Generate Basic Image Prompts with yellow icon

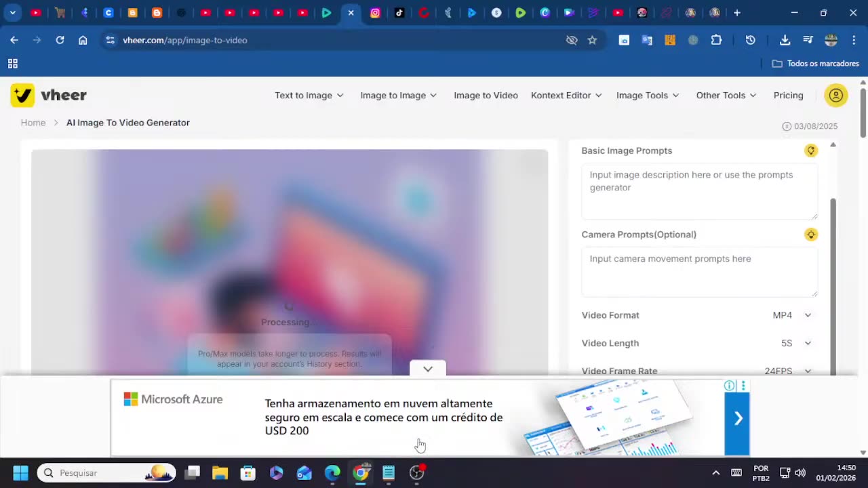pos(811,150)
